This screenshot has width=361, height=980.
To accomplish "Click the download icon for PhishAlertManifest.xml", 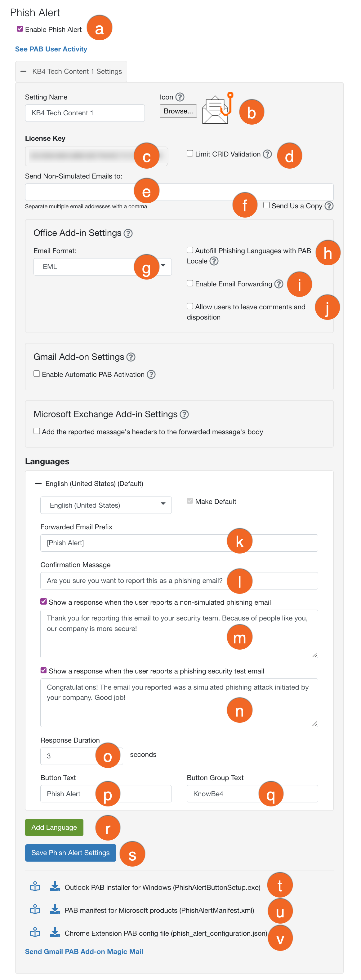I will [55, 910].
